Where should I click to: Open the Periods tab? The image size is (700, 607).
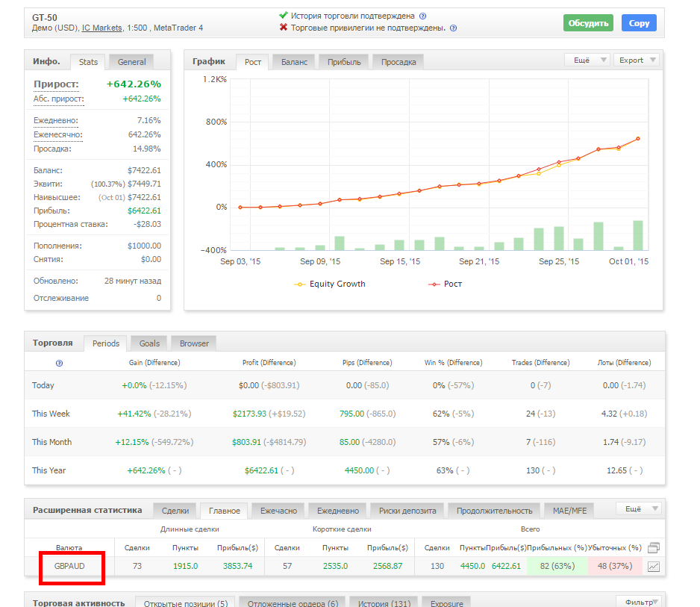106,343
